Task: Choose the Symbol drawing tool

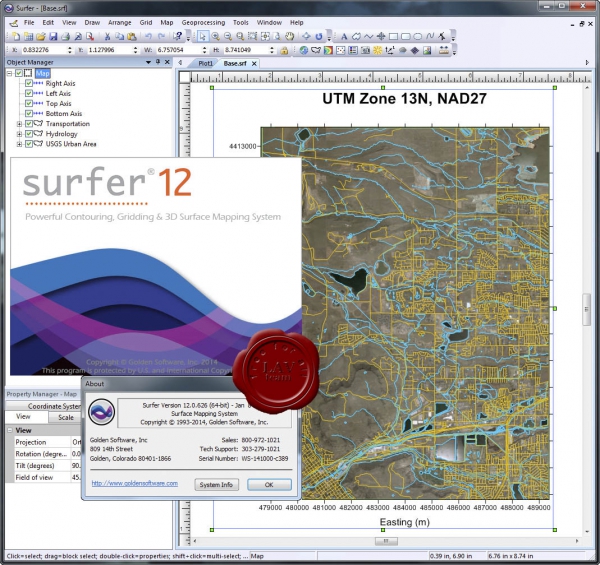Action: 381,36
